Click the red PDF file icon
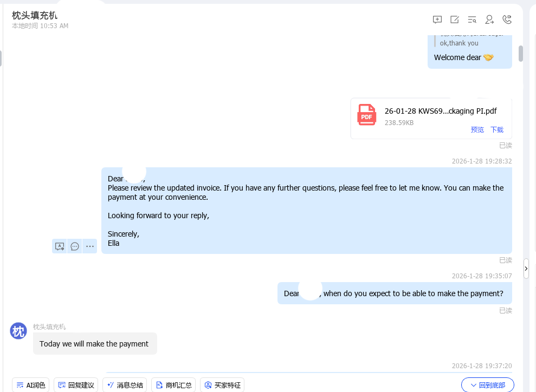536x392 pixels. tap(367, 115)
